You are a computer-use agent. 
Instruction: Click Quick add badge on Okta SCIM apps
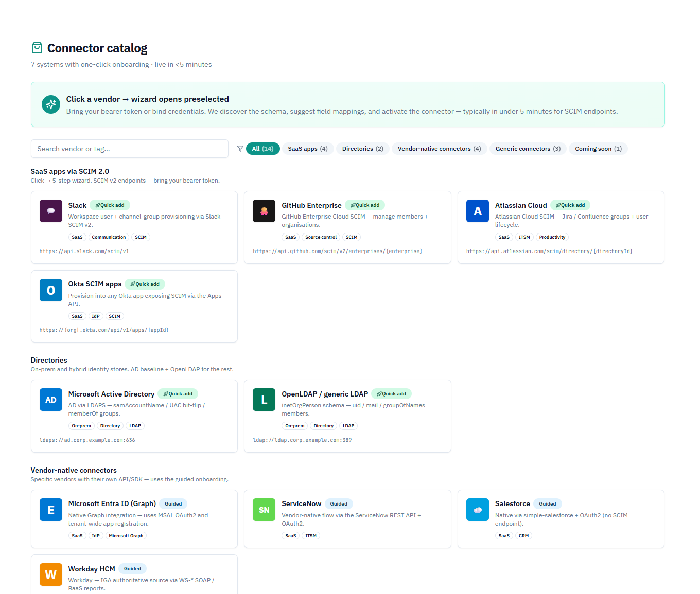145,284
